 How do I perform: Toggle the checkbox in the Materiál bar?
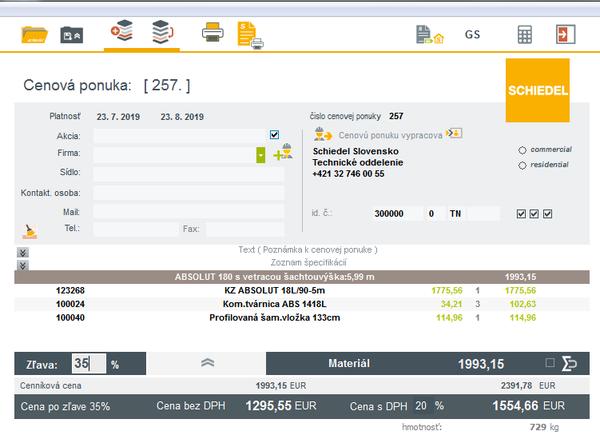548,363
